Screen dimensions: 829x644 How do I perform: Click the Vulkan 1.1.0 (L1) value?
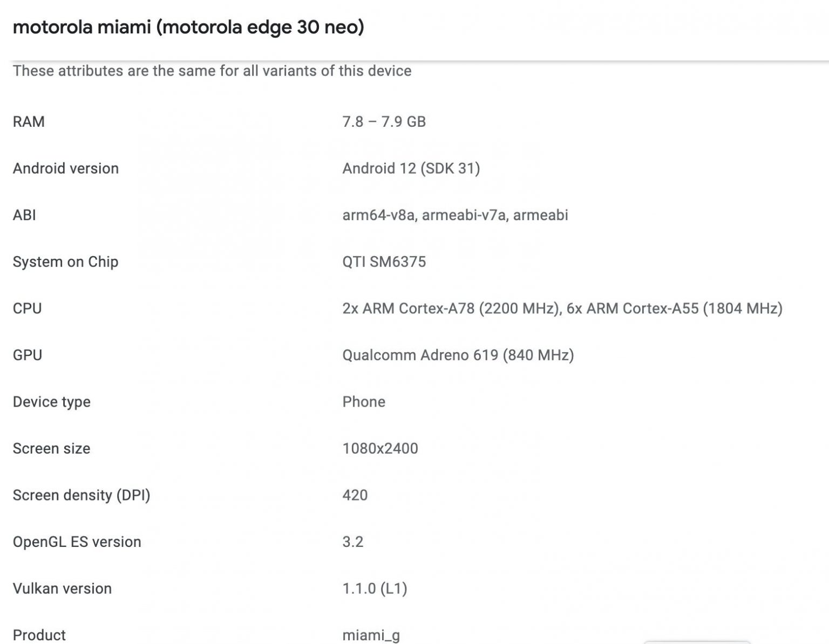click(x=375, y=588)
